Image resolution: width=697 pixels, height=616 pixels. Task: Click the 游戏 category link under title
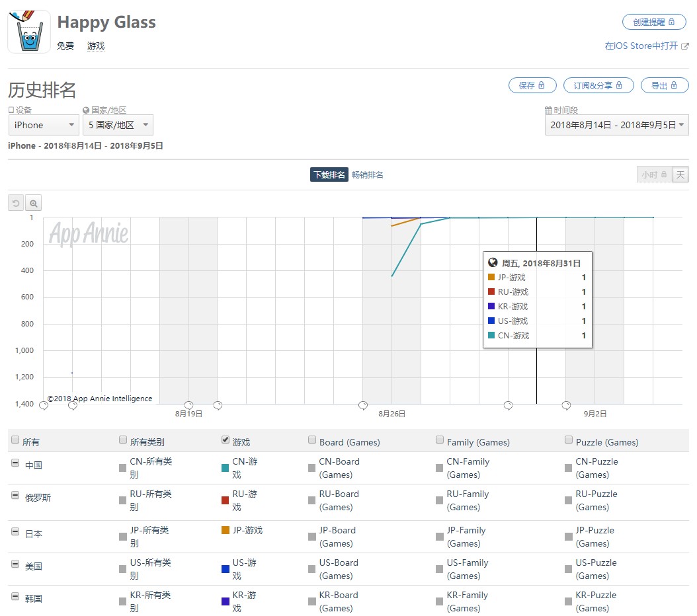[x=96, y=46]
